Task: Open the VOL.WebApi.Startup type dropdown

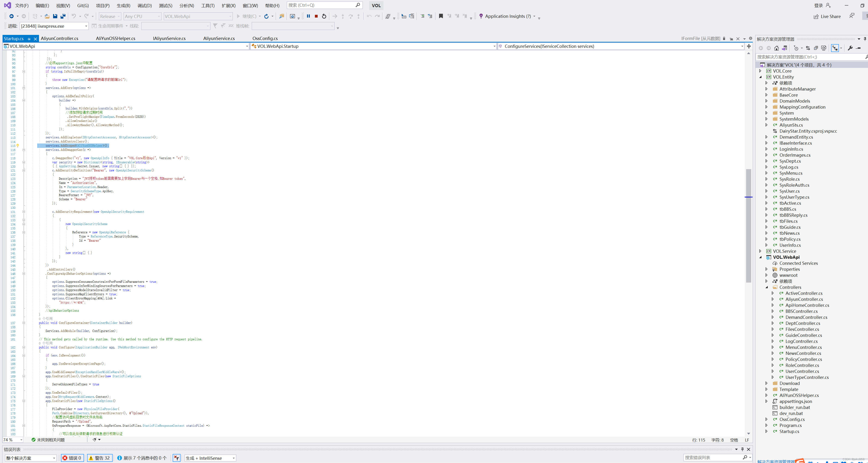Action: (x=374, y=46)
